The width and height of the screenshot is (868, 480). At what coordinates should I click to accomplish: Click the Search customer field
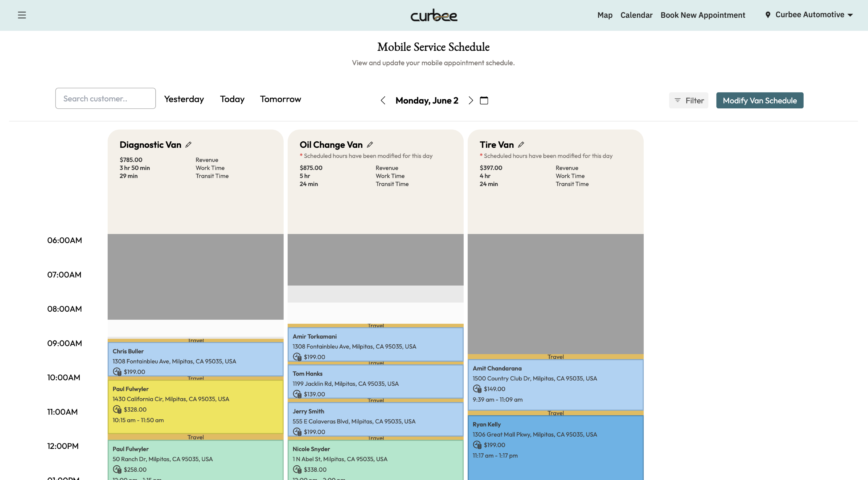106,99
